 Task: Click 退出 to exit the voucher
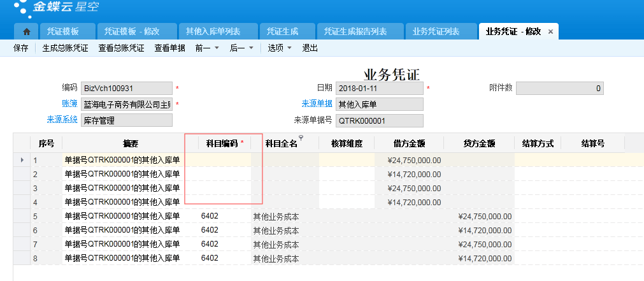(x=310, y=48)
